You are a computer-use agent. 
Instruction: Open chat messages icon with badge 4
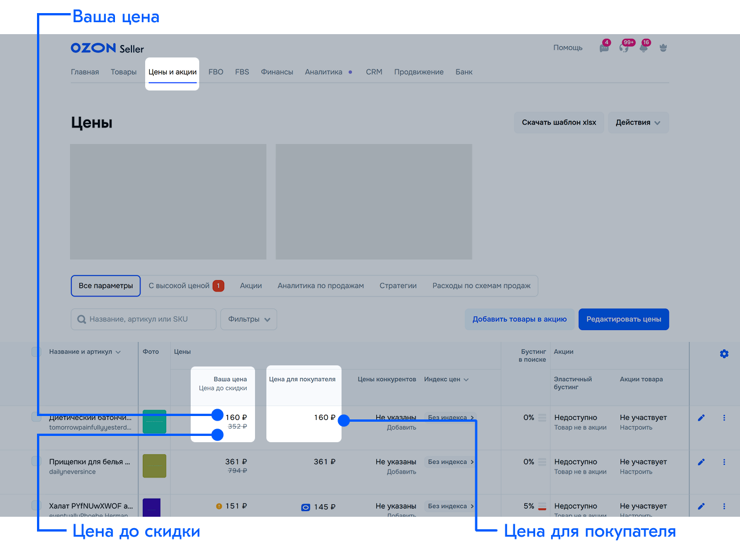(x=604, y=48)
